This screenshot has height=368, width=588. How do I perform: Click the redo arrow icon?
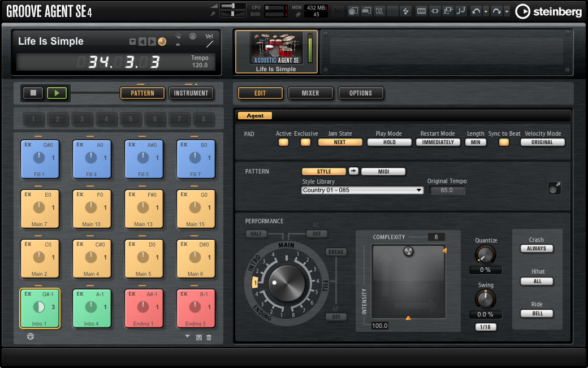[x=496, y=11]
